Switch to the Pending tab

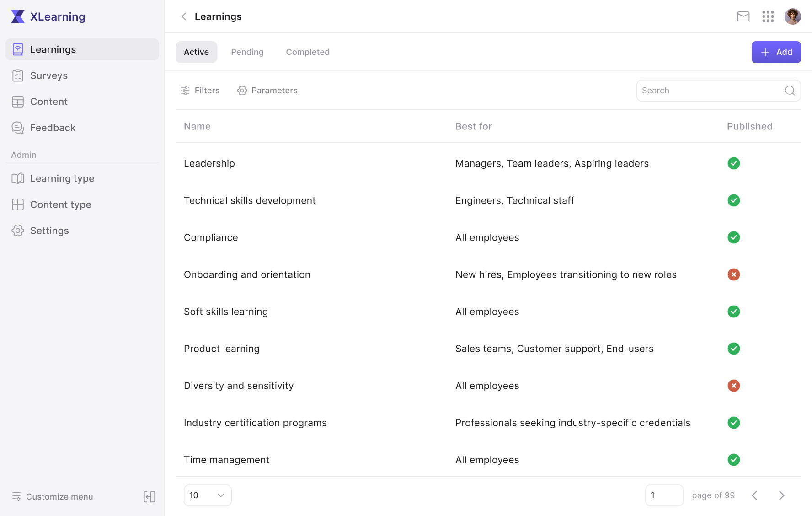pyautogui.click(x=247, y=52)
